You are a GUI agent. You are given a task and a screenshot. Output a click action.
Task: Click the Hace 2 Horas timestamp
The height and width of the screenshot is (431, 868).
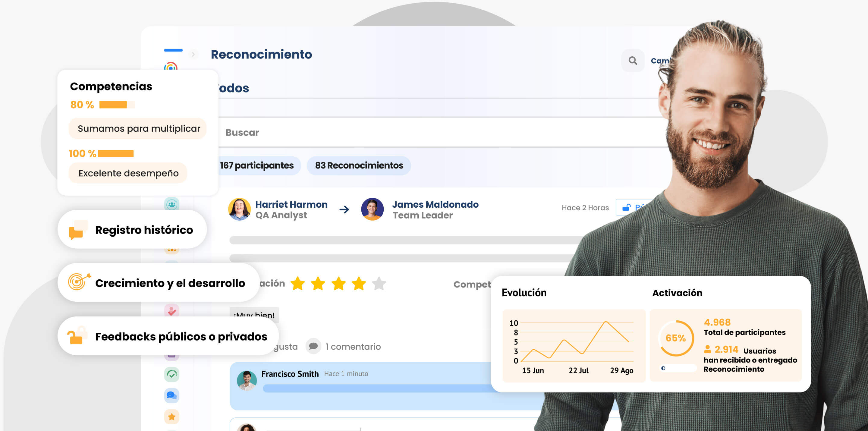[x=585, y=208]
